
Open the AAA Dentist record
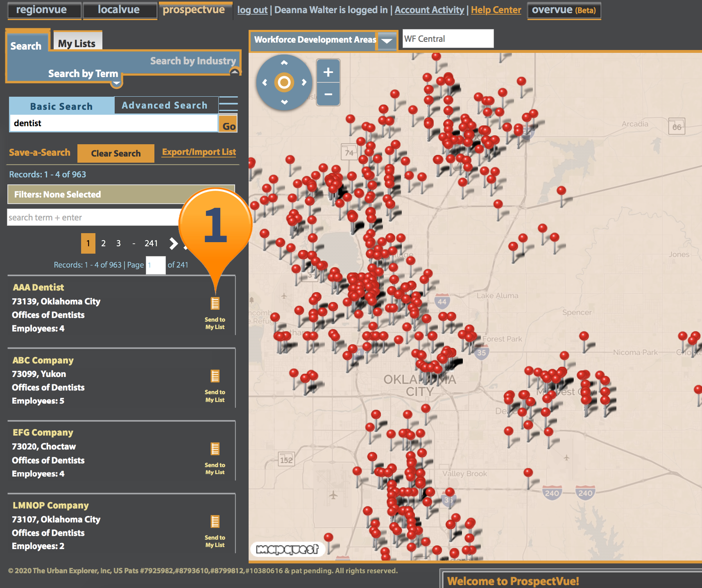pyautogui.click(x=38, y=287)
